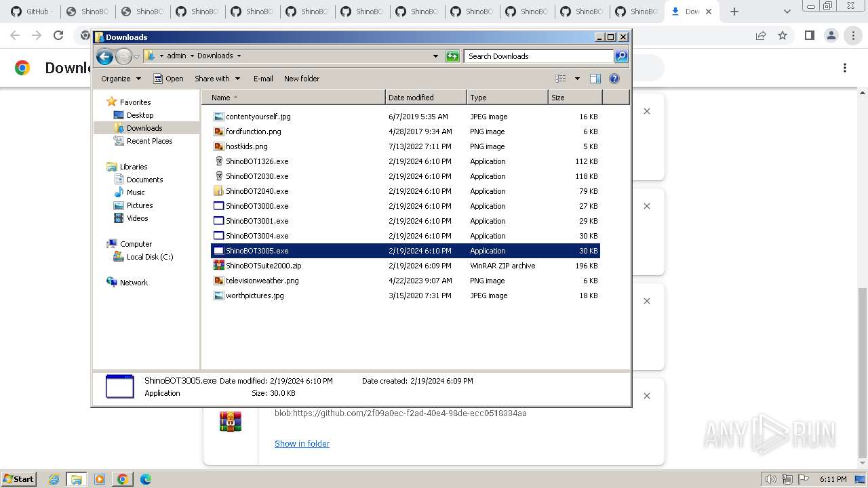
Task: Open the Share with dropdown
Action: click(x=217, y=79)
